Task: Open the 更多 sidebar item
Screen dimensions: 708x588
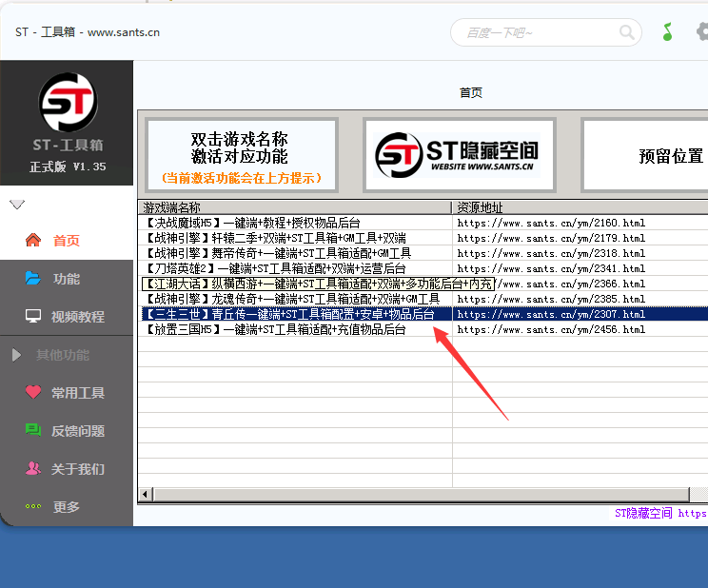Action: click(x=67, y=507)
